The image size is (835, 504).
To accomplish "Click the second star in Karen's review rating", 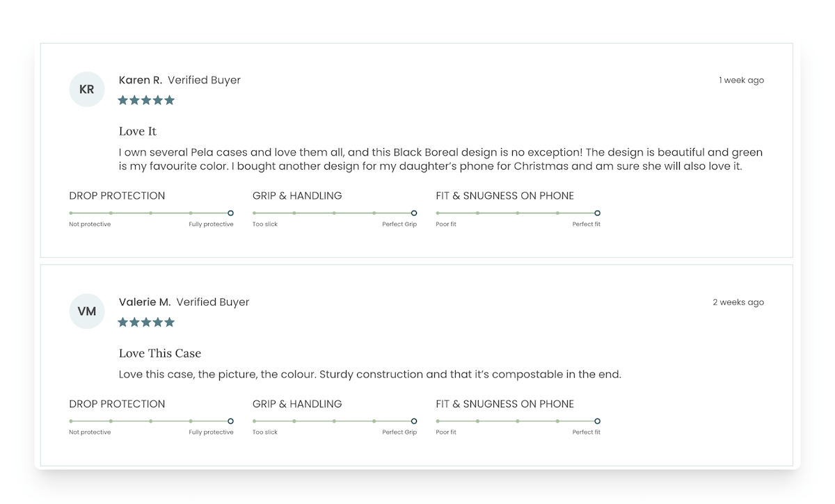I will pos(135,100).
